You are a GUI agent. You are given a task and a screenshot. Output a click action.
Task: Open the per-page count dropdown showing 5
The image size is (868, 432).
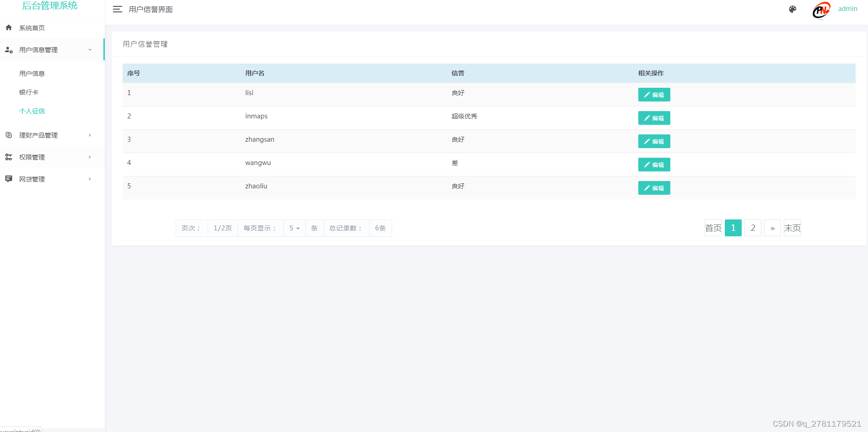[x=294, y=228]
